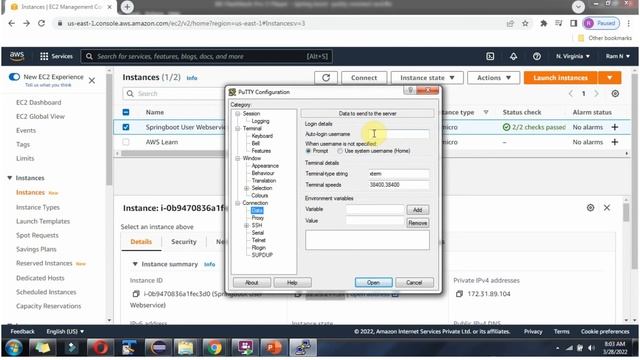Screen dimensions: 640x360
Task: Focus the Auto-login username field
Action: pos(399,134)
